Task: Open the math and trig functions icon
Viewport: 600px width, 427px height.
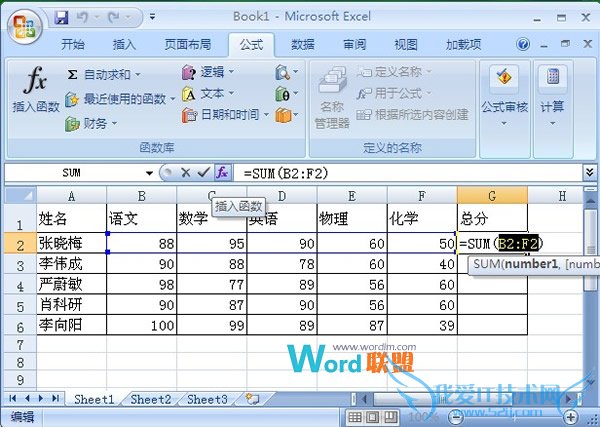Action: click(x=286, y=94)
